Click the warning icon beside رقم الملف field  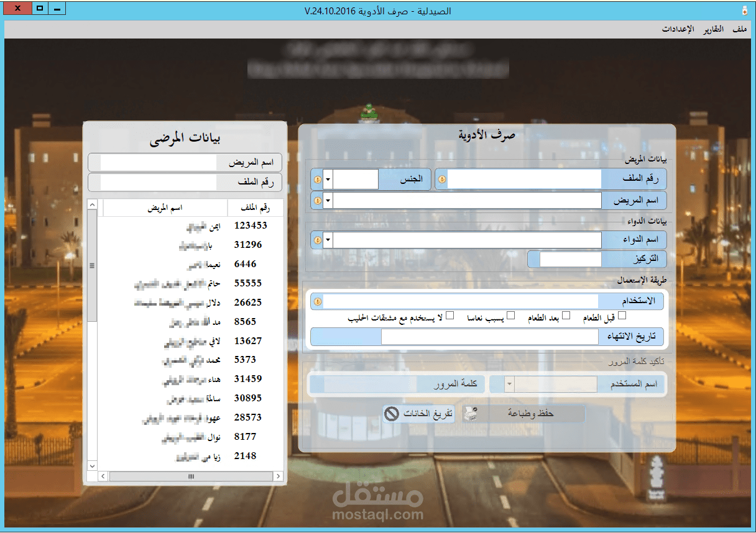point(441,179)
